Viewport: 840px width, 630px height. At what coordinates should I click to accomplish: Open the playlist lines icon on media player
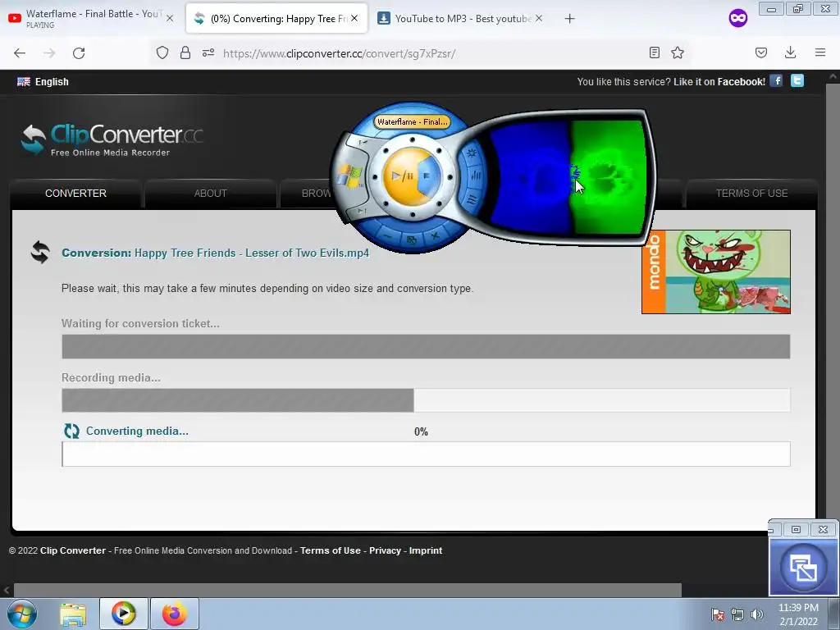pos(472,200)
